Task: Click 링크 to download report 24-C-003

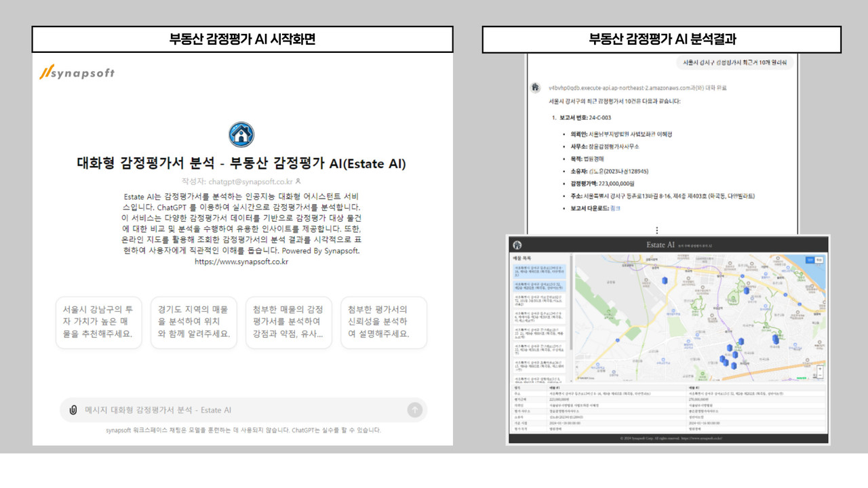Action: [x=615, y=209]
